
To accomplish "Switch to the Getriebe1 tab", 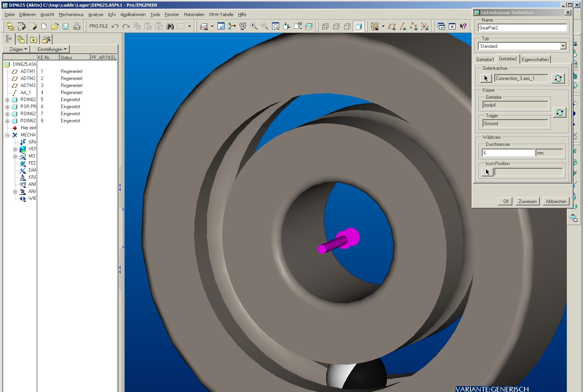I will 485,60.
